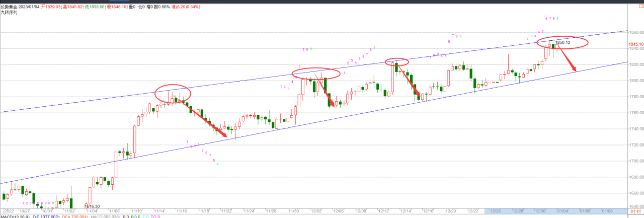This screenshot has width=644, height=218.
Task: Click the 10/27 date on time axis
Action: click(25, 211)
